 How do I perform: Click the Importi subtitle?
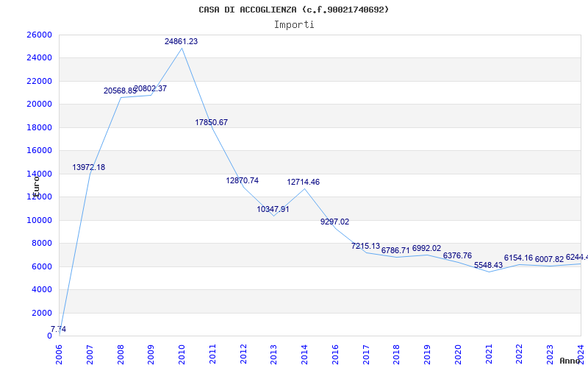[x=294, y=25]
